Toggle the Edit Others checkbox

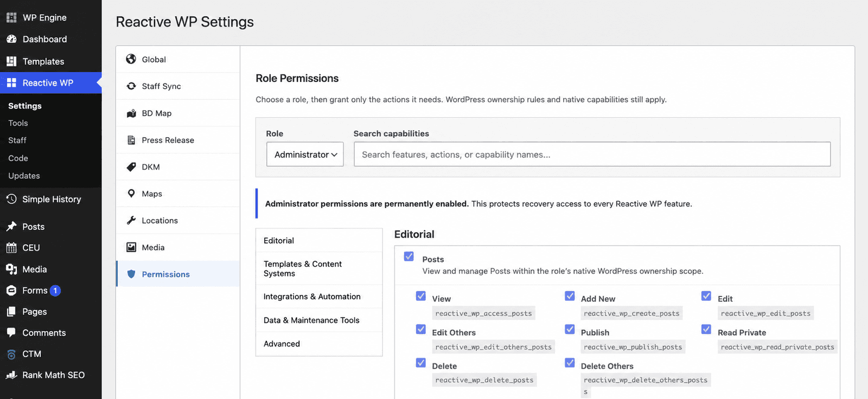pyautogui.click(x=421, y=330)
